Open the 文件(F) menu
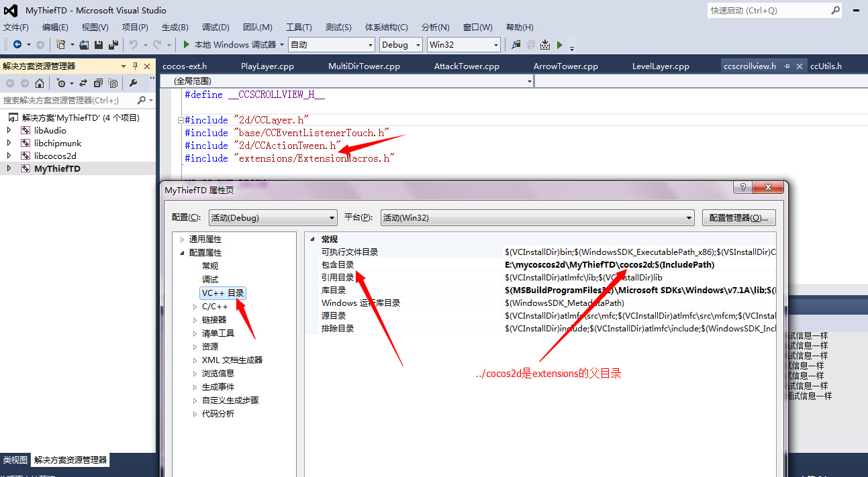This screenshot has height=477, width=868. pyautogui.click(x=16, y=27)
